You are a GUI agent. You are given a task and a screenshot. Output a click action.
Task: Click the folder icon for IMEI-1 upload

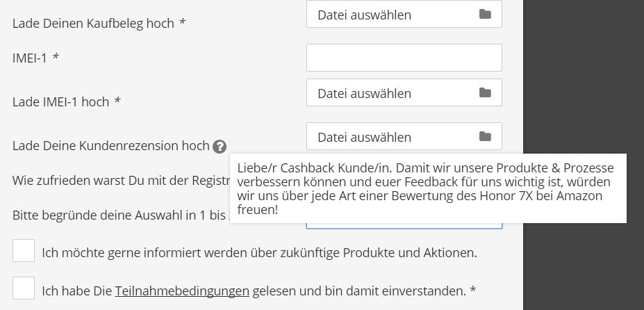click(485, 93)
